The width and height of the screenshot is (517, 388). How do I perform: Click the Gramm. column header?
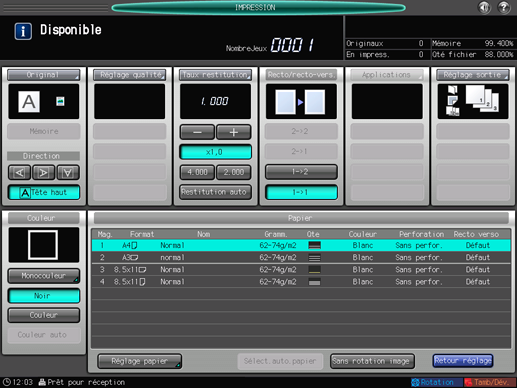click(x=276, y=234)
